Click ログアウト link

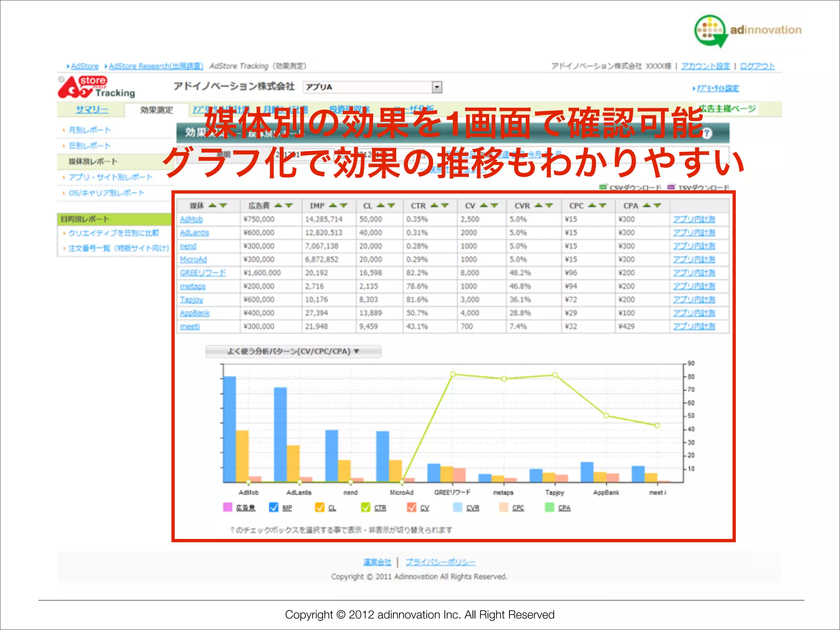[757, 66]
